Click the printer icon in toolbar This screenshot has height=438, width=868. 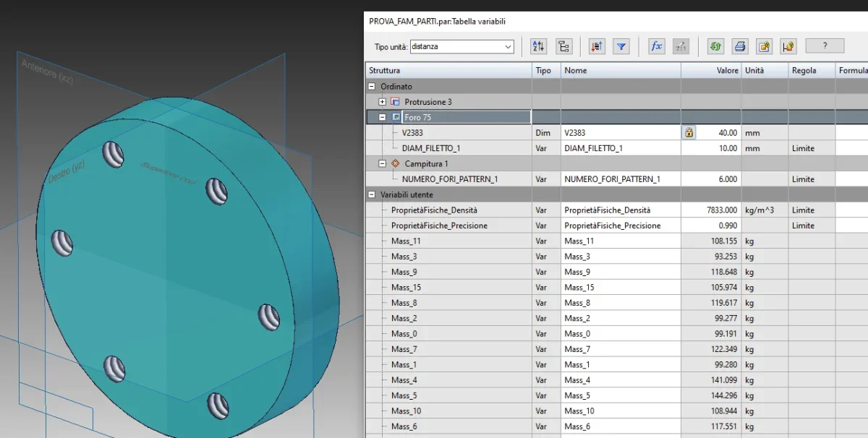tap(739, 46)
